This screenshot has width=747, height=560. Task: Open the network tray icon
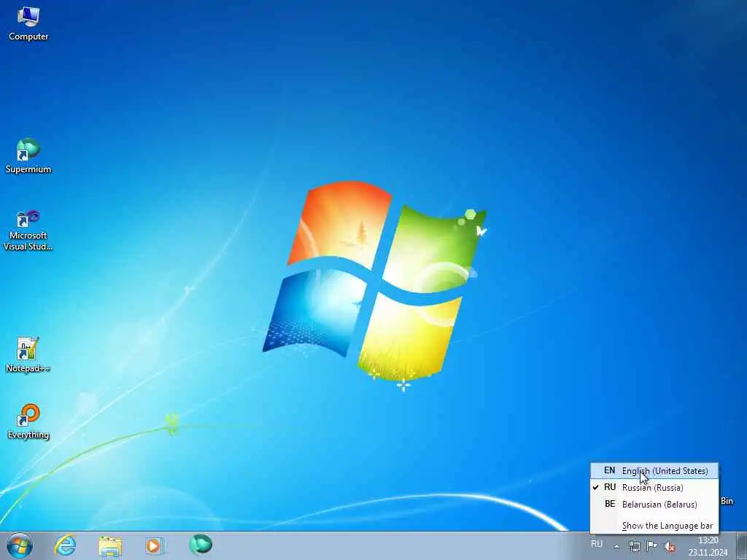634,546
